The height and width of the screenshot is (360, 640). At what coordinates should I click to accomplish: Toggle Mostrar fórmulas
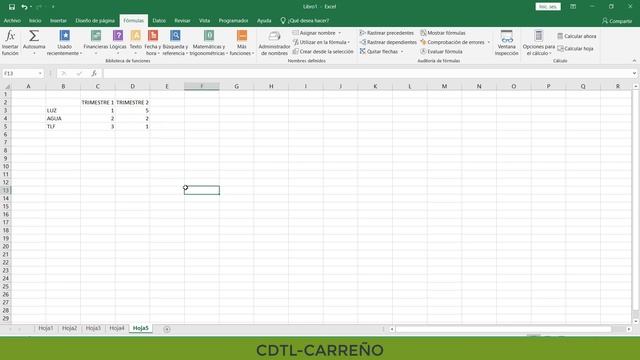pyautogui.click(x=443, y=33)
